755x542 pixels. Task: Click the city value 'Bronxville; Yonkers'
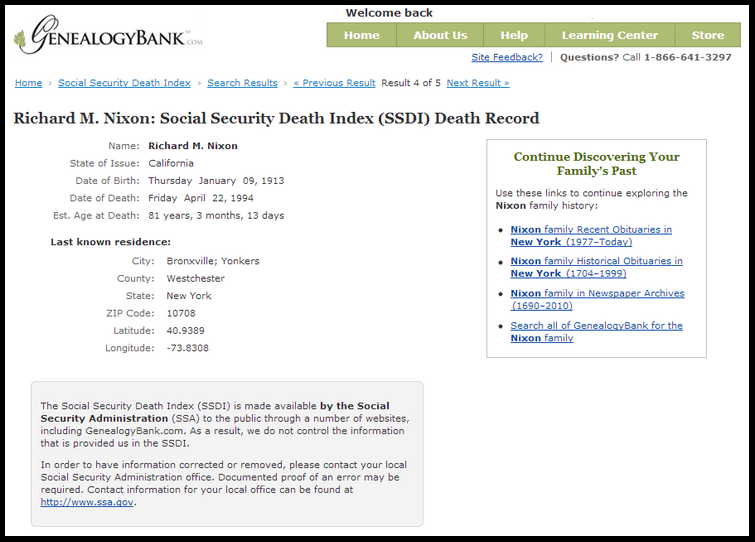213,261
